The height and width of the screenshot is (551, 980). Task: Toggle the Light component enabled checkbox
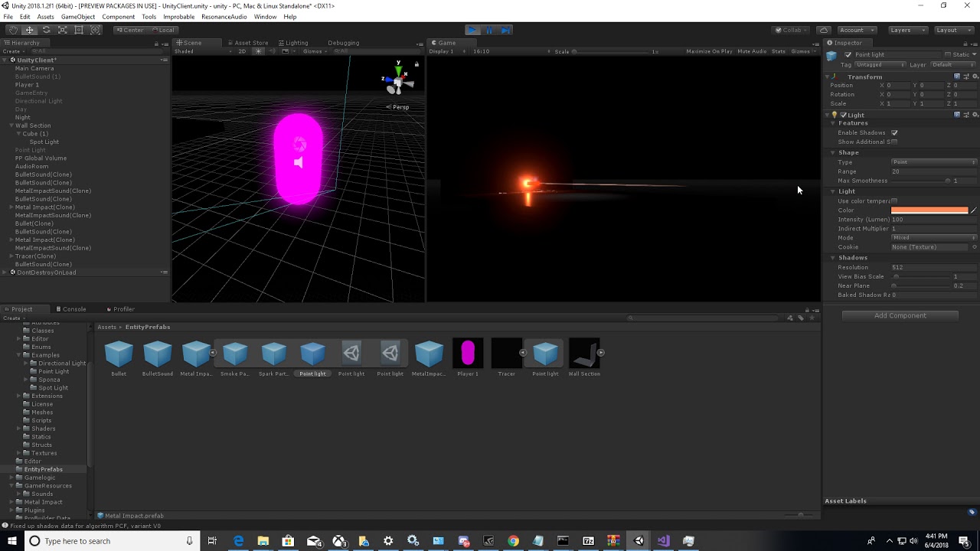[x=844, y=115]
